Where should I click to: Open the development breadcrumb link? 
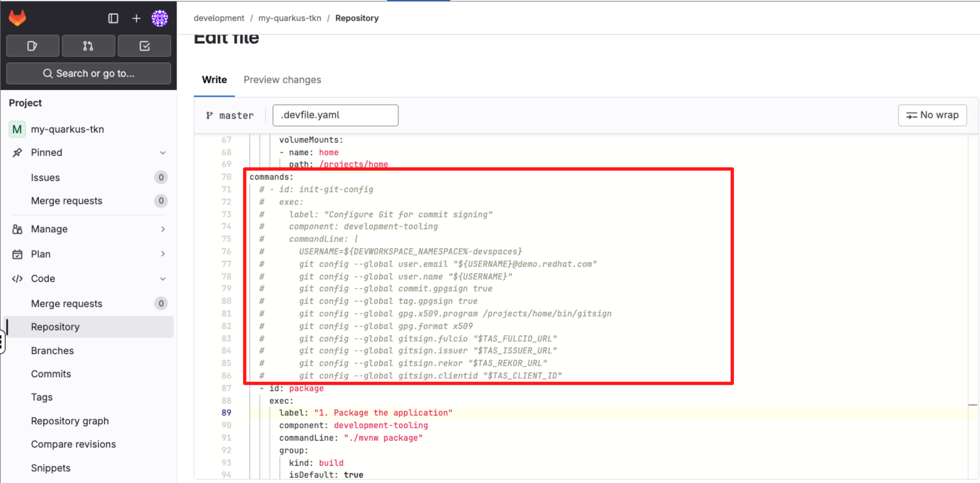(x=219, y=18)
